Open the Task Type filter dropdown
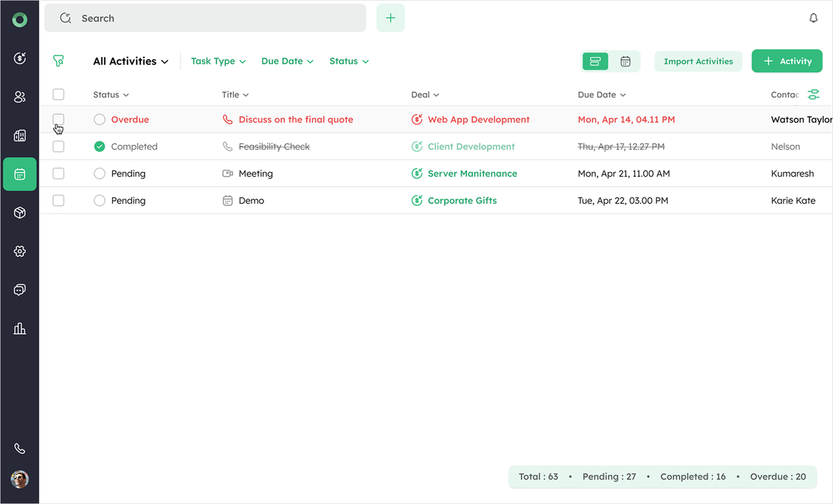This screenshot has height=504, width=833. click(218, 61)
